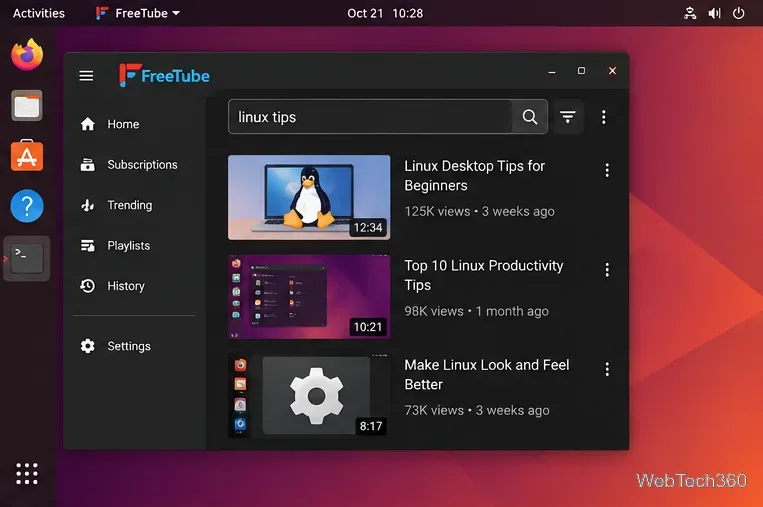Screen dimensions: 763x507
Task: Click the Playlists icon in the sidebar
Action: pos(88,246)
